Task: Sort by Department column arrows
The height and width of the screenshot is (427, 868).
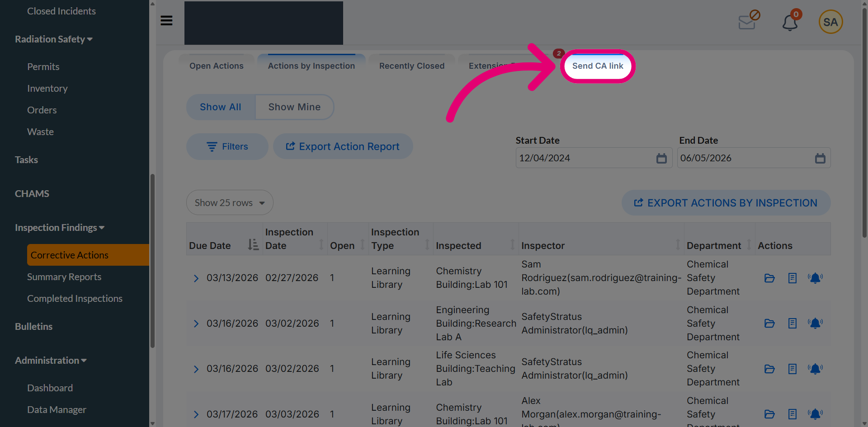Action: pyautogui.click(x=749, y=245)
